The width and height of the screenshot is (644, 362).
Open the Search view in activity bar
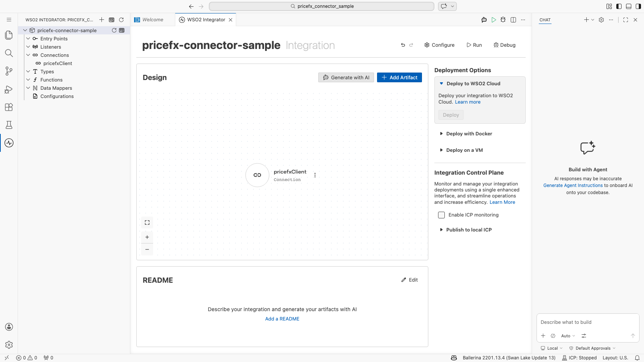pos(9,53)
